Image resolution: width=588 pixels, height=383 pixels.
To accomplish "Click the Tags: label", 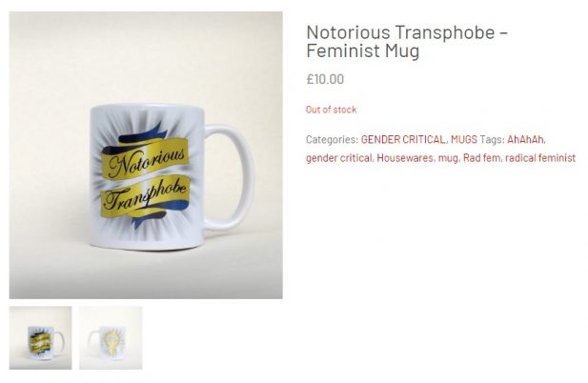I will (x=492, y=140).
